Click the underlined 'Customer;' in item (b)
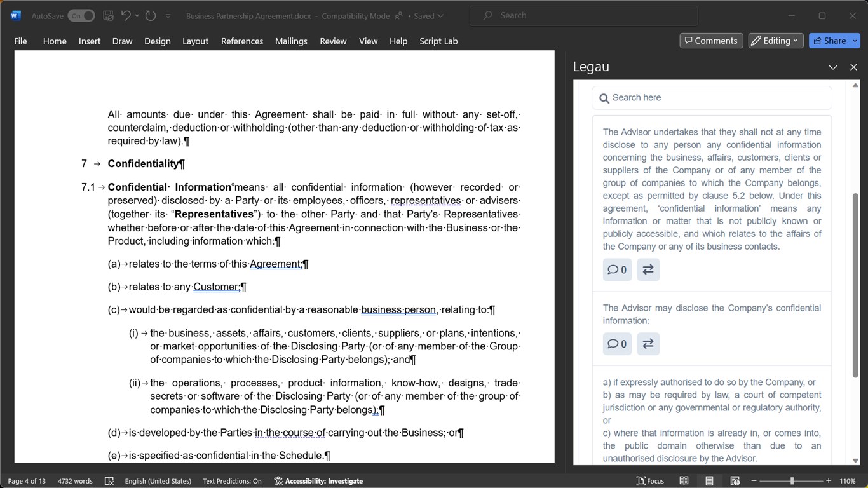The height and width of the screenshot is (488, 868). [217, 287]
